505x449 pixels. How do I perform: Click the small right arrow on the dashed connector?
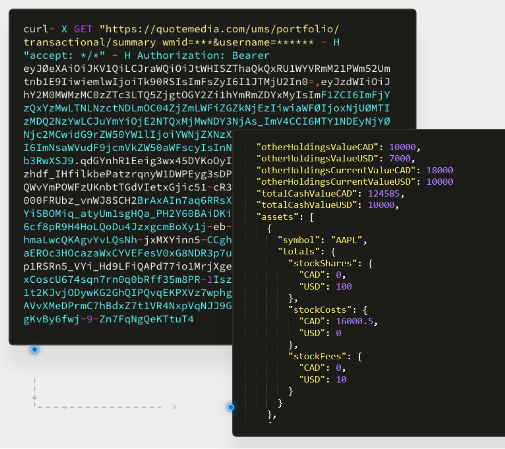click(x=65, y=407)
